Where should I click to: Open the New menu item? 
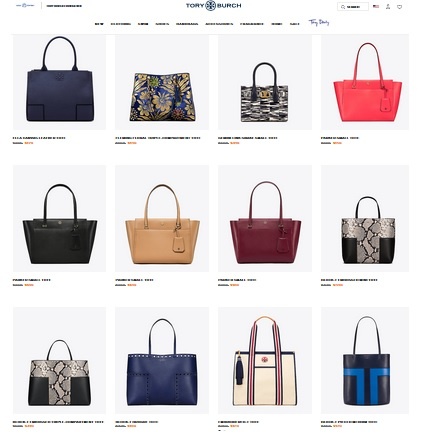(99, 24)
